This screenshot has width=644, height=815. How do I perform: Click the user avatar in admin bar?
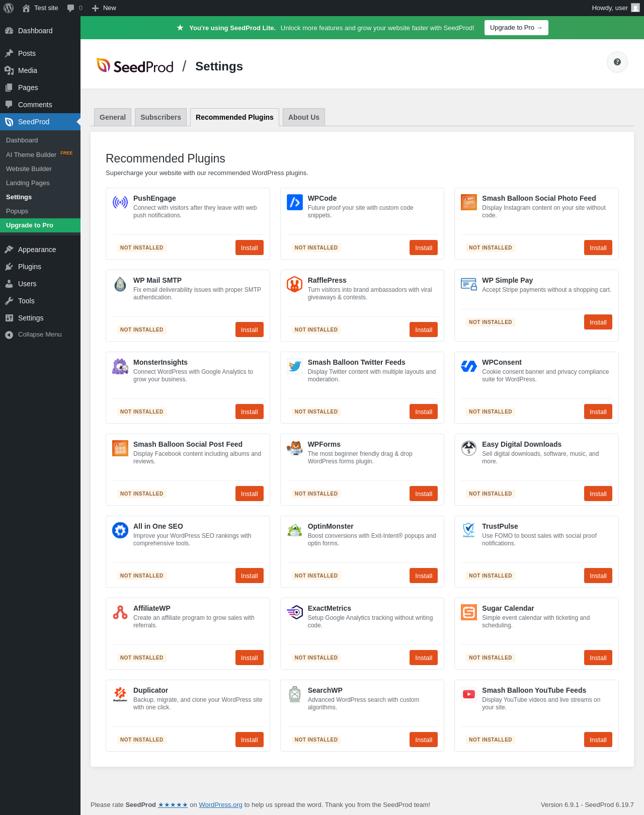635,8
